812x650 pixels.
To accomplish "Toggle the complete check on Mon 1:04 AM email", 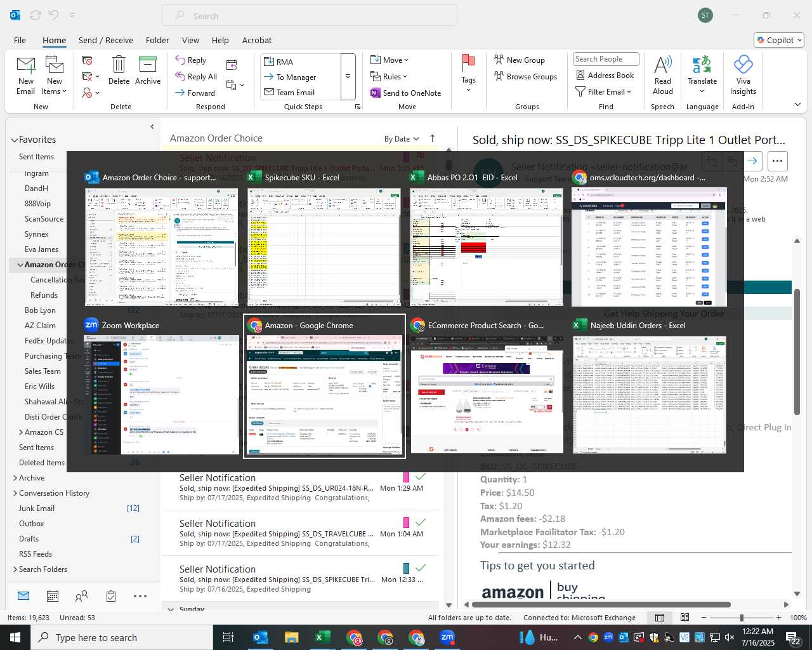I will [420, 522].
